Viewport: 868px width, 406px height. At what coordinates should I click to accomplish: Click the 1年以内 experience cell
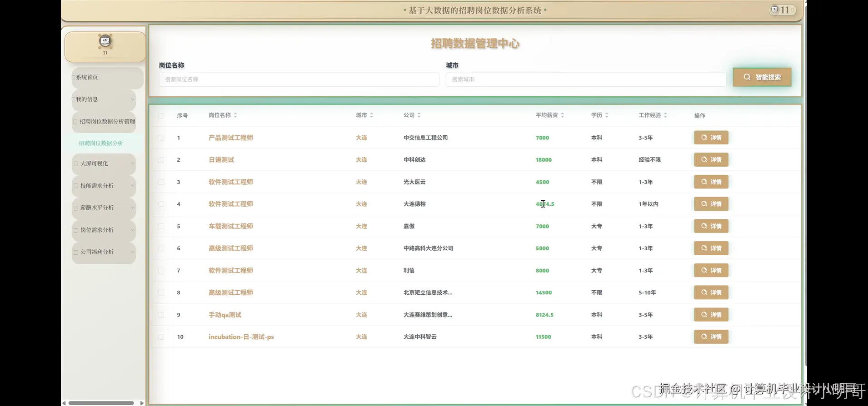click(649, 204)
